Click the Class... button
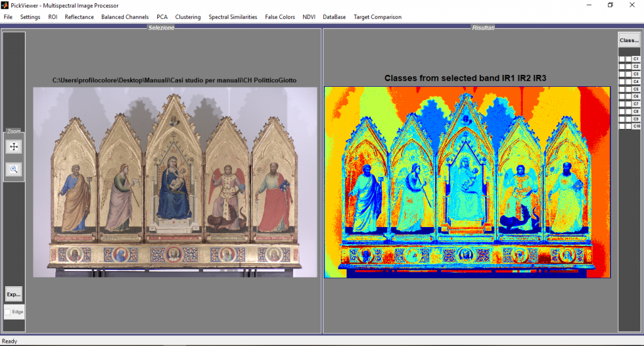Screen dimensions: 644x346 click(629, 40)
